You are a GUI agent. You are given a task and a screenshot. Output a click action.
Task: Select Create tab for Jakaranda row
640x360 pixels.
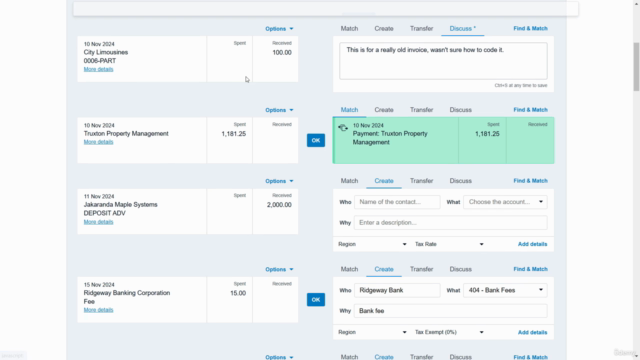tap(384, 181)
